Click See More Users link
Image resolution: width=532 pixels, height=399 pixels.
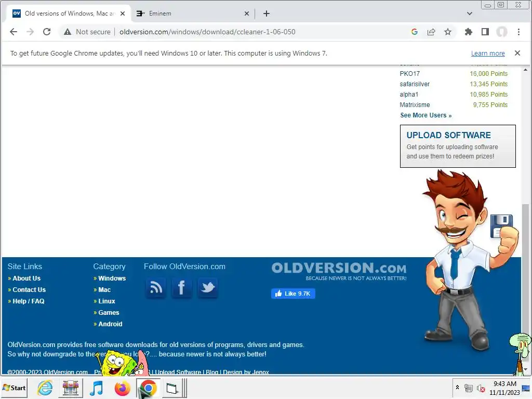pyautogui.click(x=426, y=115)
